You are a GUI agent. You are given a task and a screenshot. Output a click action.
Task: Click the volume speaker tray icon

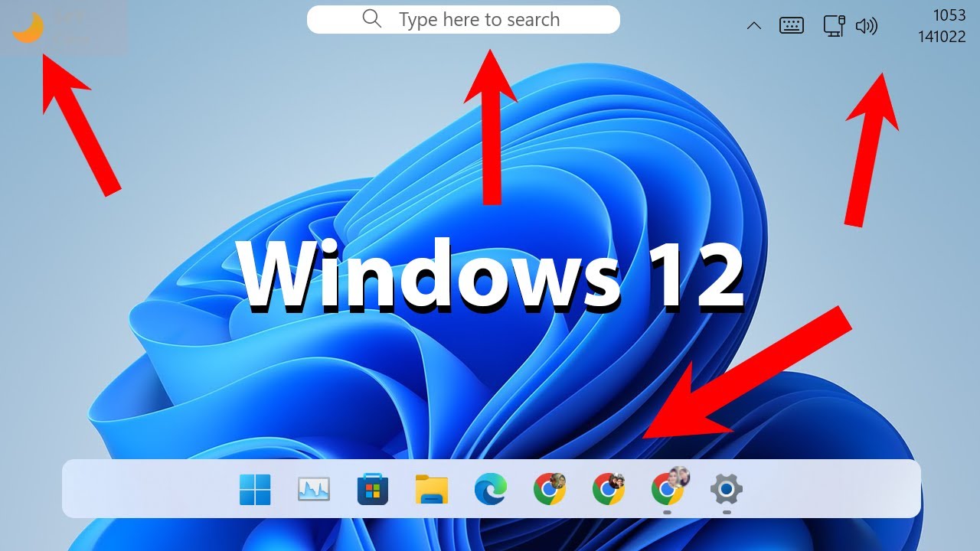866,26
